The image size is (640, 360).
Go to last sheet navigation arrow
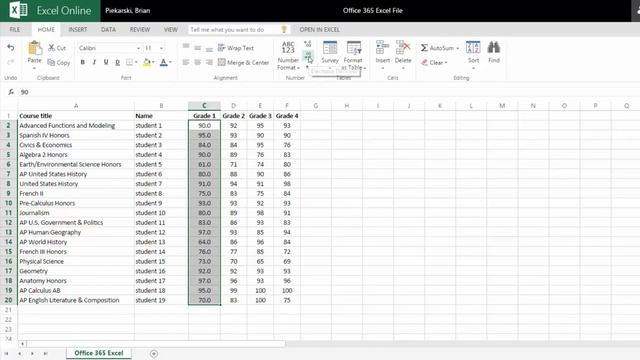pos(45,353)
